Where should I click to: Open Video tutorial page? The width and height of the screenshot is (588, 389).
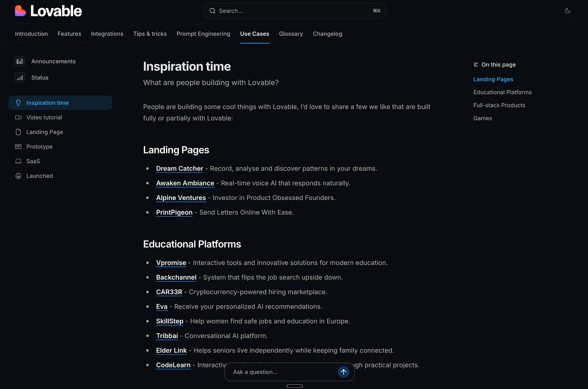[x=44, y=117]
